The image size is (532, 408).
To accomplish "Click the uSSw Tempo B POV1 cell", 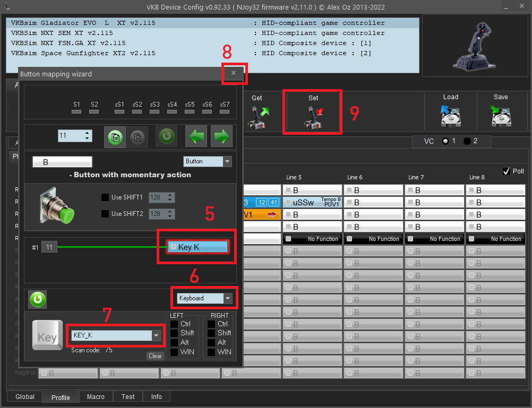I will pyautogui.click(x=313, y=203).
